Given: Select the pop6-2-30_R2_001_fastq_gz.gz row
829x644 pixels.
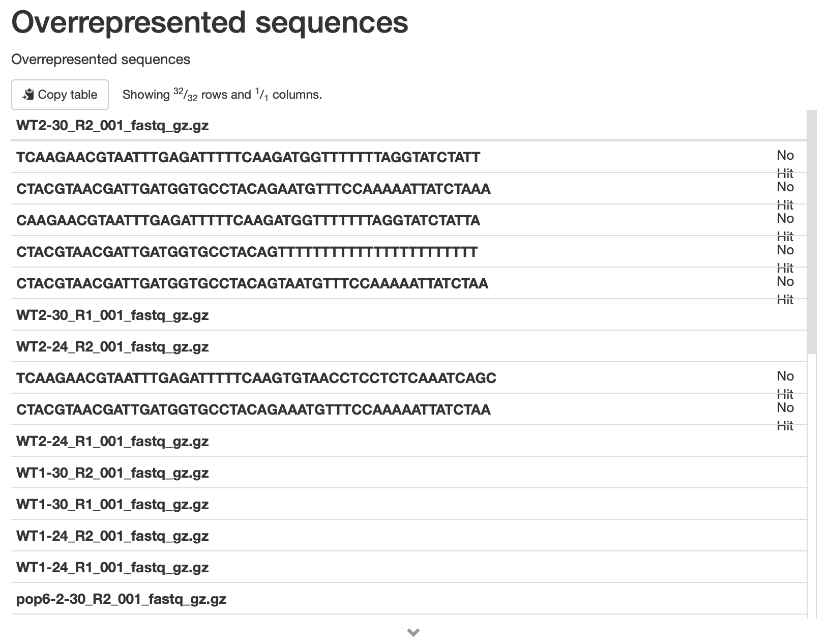Looking at the screenshot, I should [409, 599].
